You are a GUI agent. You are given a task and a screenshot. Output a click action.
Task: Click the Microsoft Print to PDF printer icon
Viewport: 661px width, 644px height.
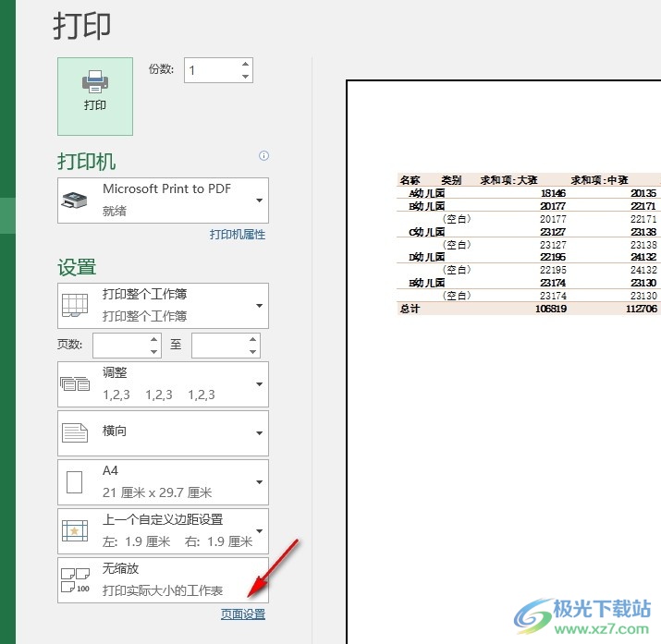[x=74, y=200]
